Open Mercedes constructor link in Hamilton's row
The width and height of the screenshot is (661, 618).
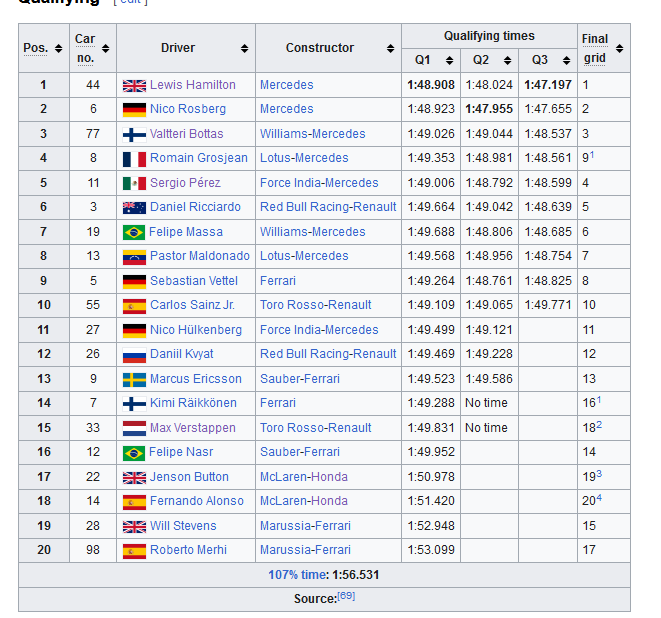[287, 85]
